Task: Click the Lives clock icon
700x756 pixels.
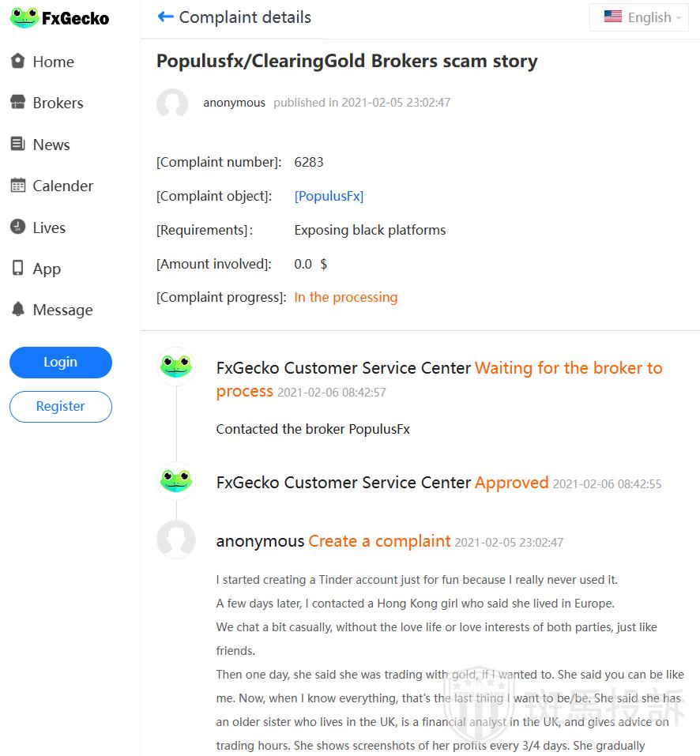Action: (17, 227)
